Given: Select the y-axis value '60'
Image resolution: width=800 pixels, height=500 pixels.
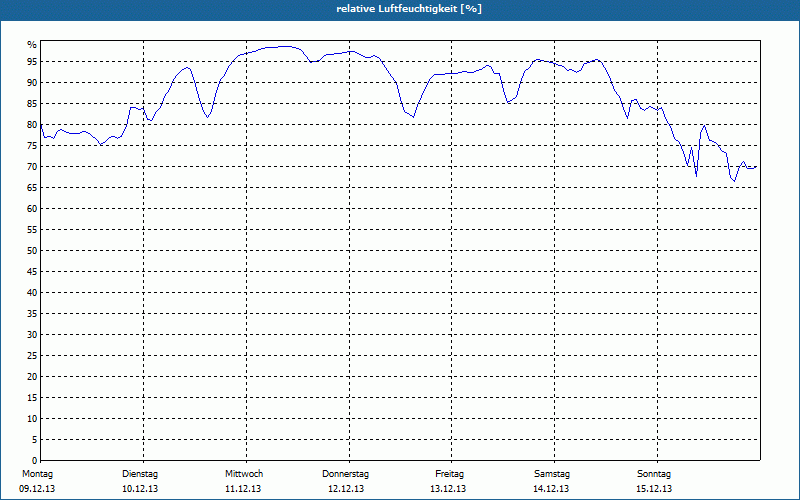Looking at the screenshot, I should point(32,209).
